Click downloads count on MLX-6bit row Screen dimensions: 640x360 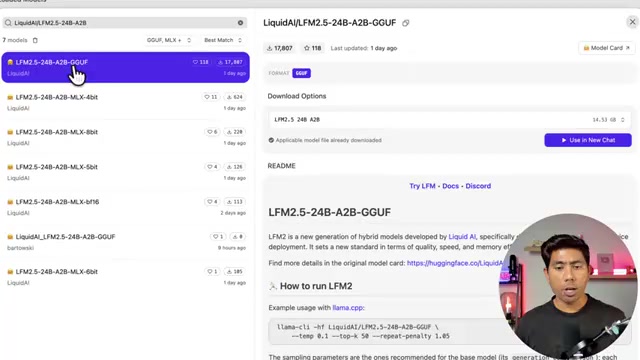(235, 271)
